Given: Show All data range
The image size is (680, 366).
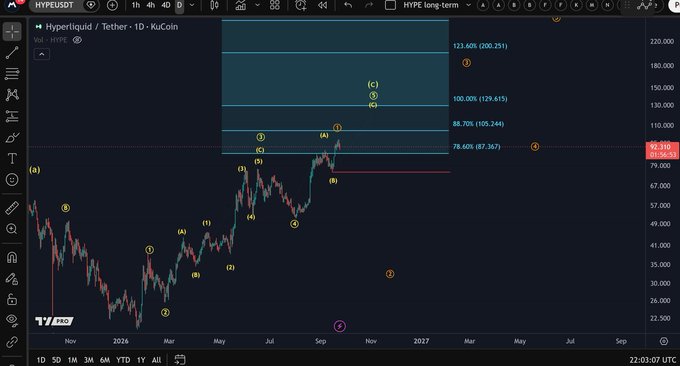Looking at the screenshot, I should [157, 360].
